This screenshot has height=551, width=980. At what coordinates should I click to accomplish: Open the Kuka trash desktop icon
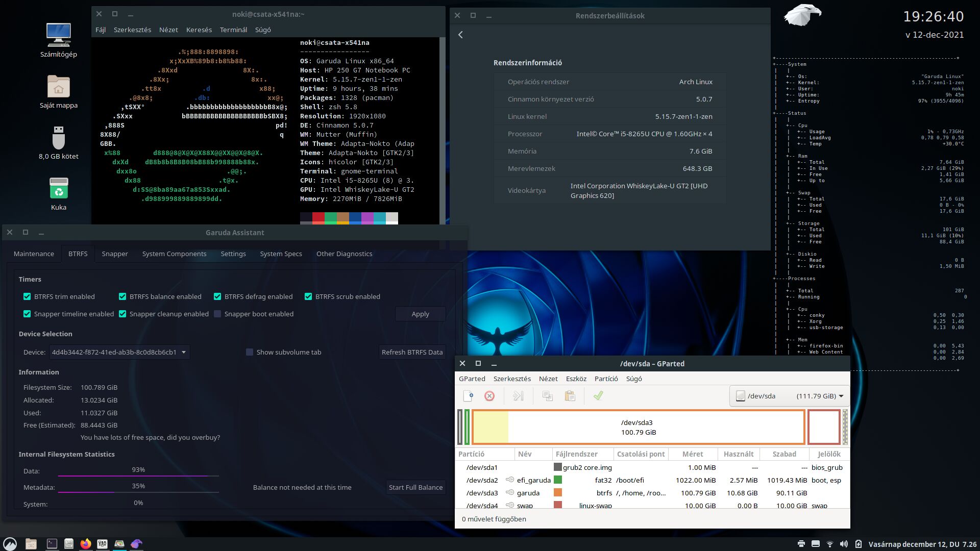click(x=59, y=194)
